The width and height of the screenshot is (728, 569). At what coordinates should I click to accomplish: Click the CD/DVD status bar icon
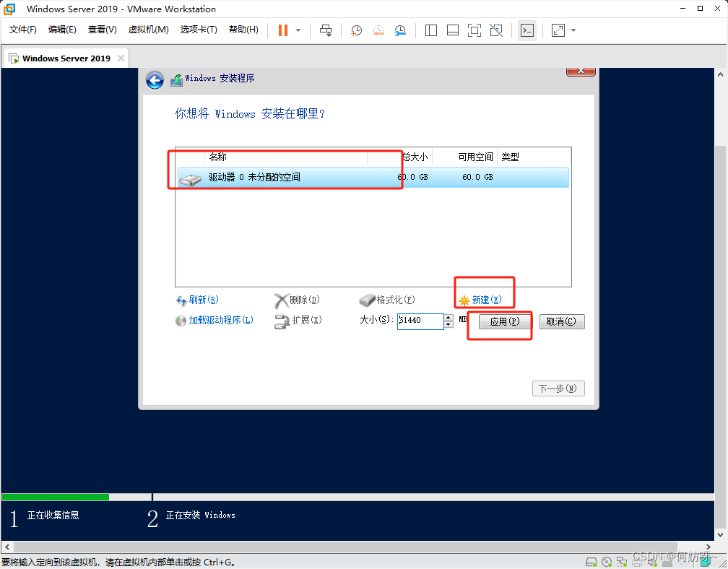click(x=607, y=562)
